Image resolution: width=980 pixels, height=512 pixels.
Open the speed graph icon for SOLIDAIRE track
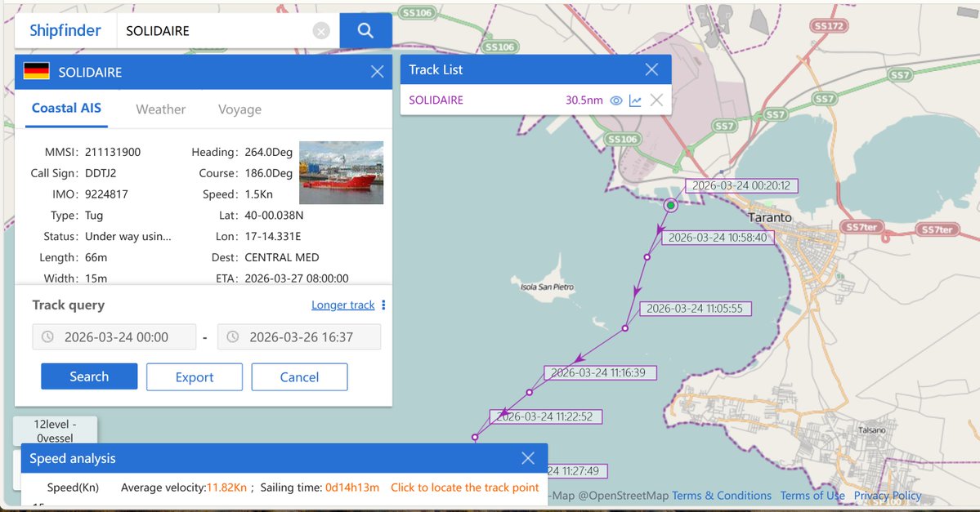(x=635, y=100)
